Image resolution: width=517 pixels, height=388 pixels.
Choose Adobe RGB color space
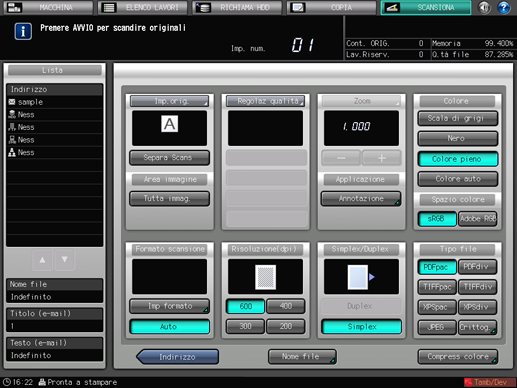pyautogui.click(x=478, y=219)
